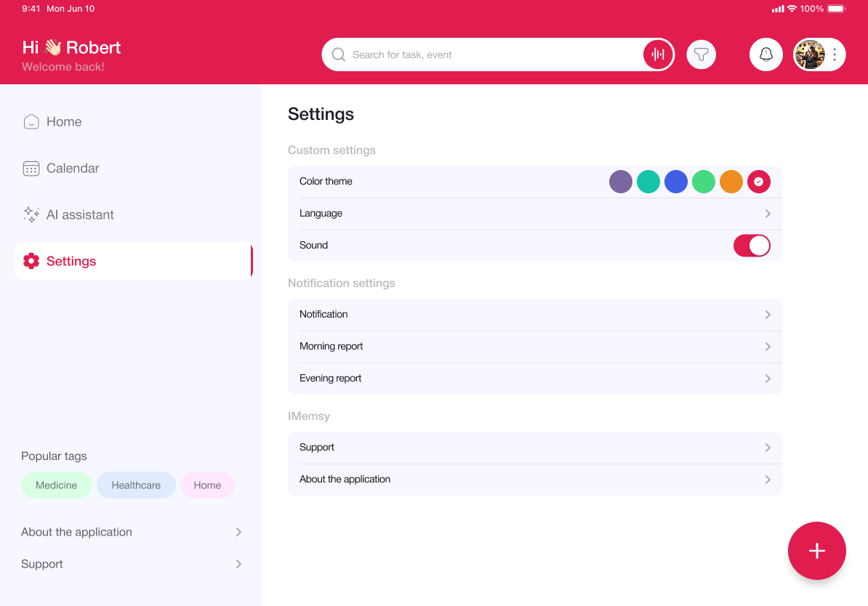This screenshot has width=868, height=606.
Task: Click the Calendar icon in sidebar
Action: [x=31, y=168]
